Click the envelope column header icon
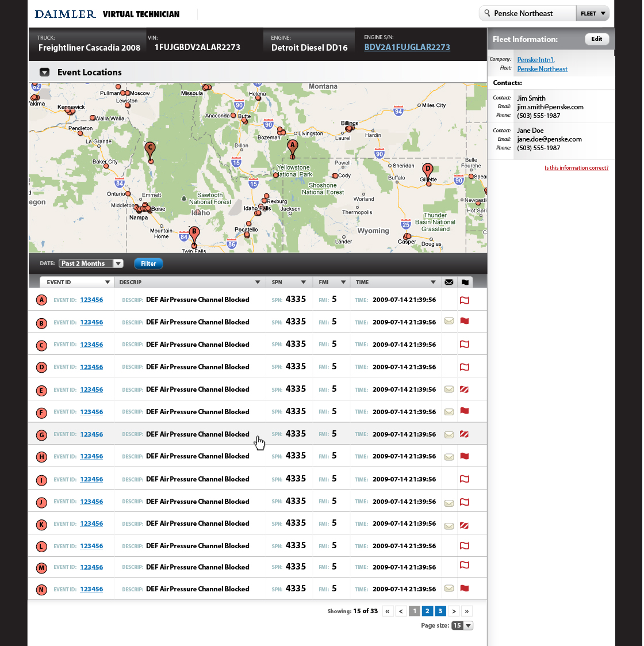 (x=449, y=282)
